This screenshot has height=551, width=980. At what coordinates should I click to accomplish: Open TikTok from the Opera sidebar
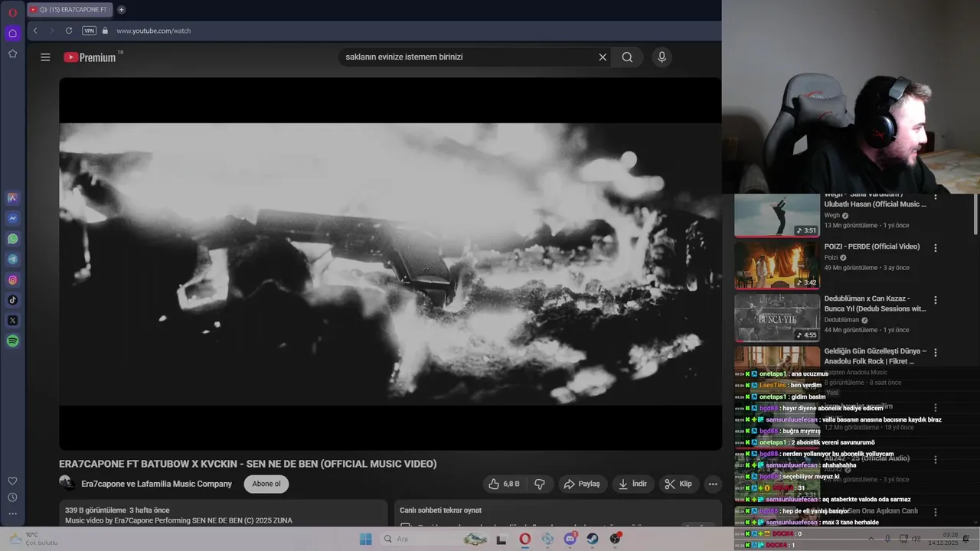12,300
